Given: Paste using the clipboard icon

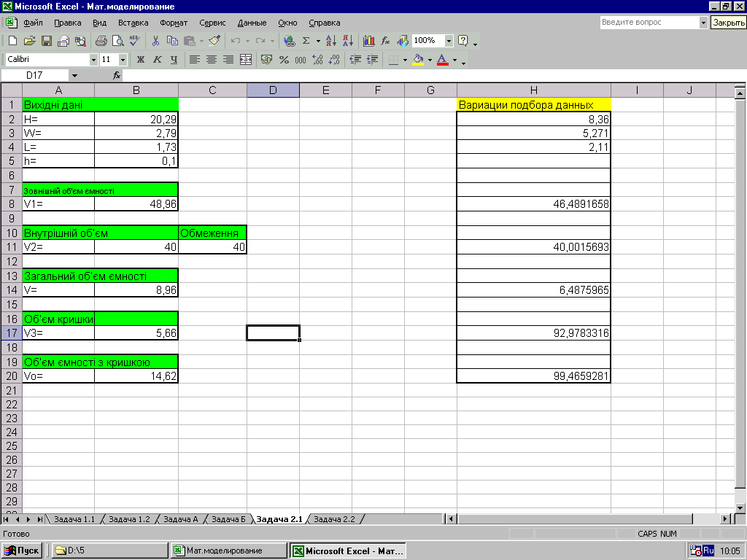Looking at the screenshot, I should point(190,41).
